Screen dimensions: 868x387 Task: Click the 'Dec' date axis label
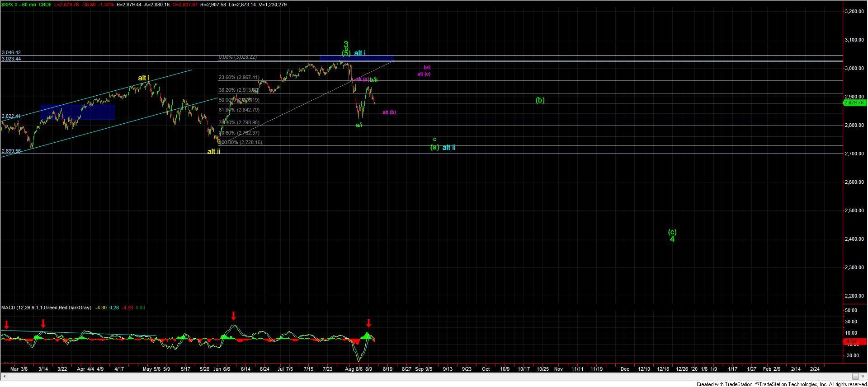tap(625, 369)
